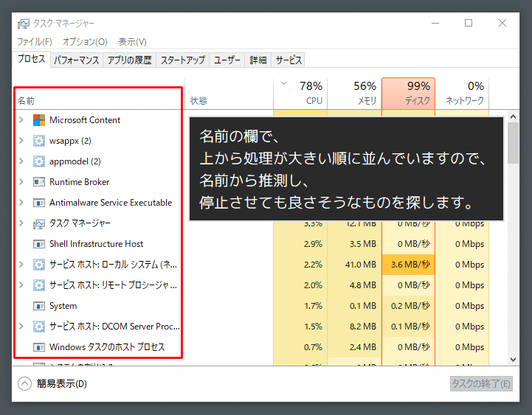The width and height of the screenshot is (532, 415).
Task: Expand サービス ホスト: ローカル システム group
Action: [21, 265]
